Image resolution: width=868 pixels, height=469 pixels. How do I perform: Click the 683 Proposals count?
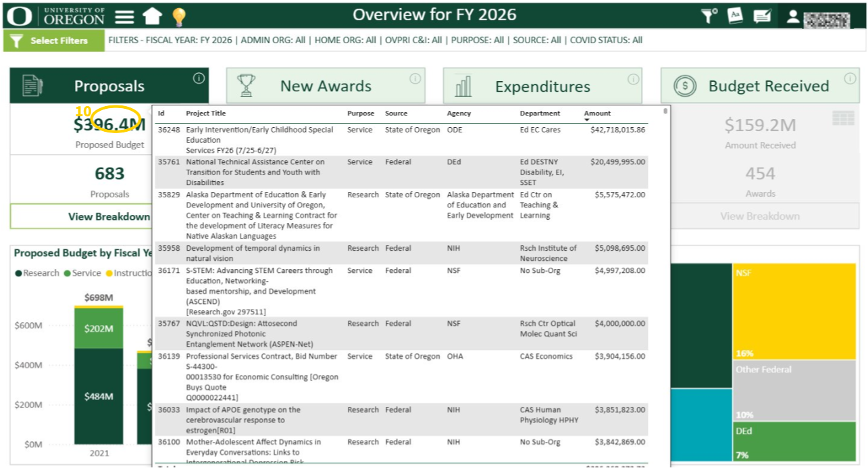coord(109,174)
